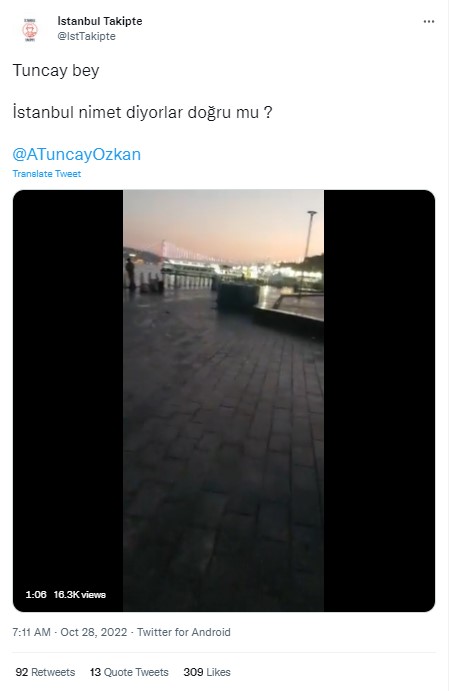Click the black bar right of the video
This screenshot has width=450, height=691.
(379, 400)
